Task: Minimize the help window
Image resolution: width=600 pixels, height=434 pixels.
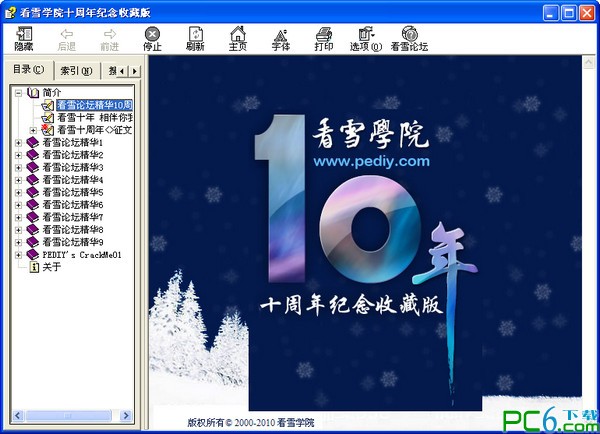Action: click(551, 13)
